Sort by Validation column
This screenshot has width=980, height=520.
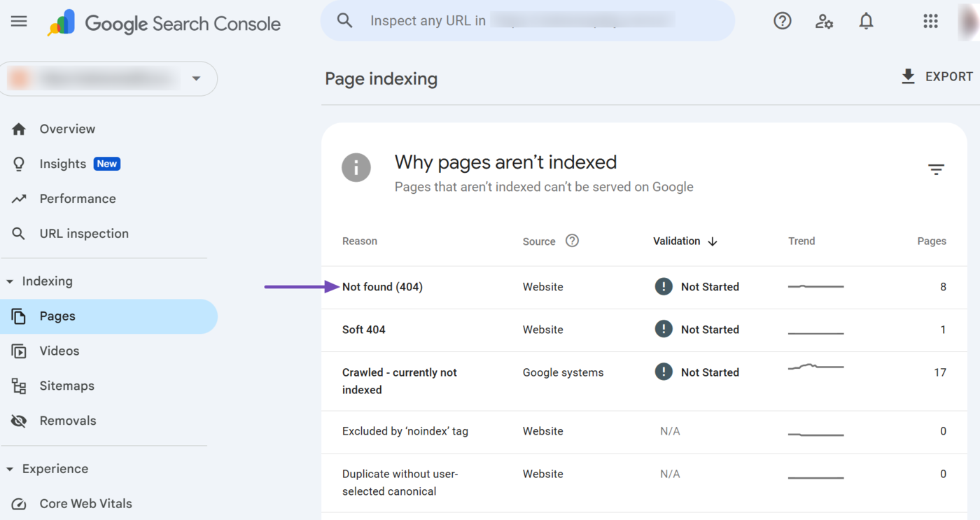(x=685, y=241)
